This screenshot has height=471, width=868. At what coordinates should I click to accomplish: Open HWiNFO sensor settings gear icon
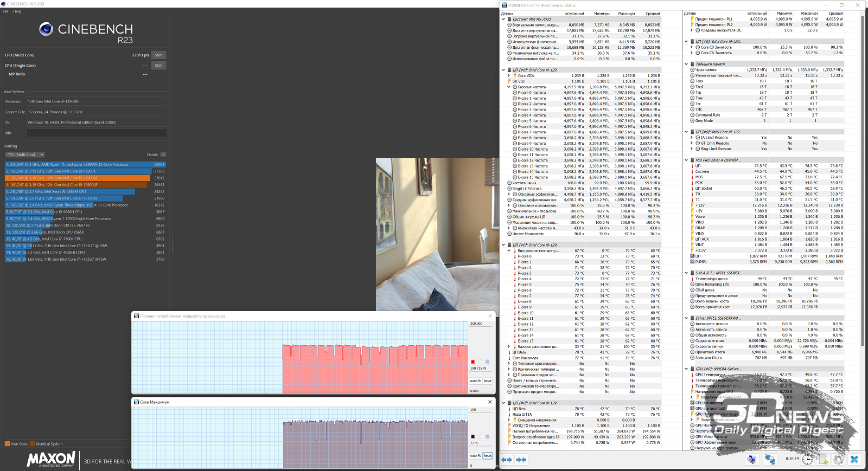point(839,460)
